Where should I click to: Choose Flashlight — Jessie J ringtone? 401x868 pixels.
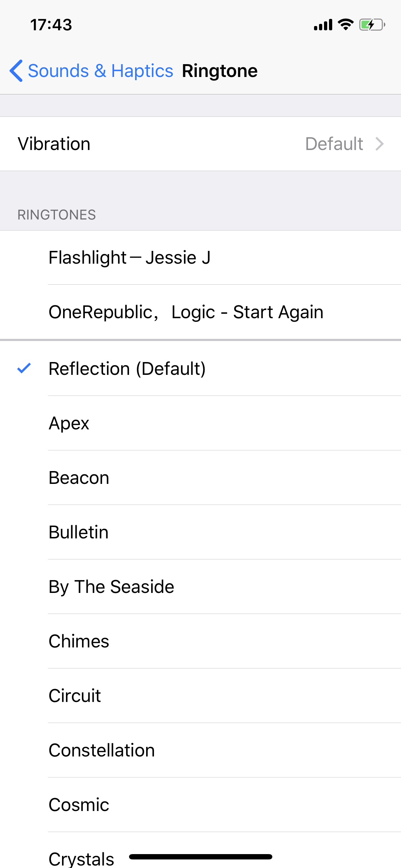pyautogui.click(x=200, y=258)
